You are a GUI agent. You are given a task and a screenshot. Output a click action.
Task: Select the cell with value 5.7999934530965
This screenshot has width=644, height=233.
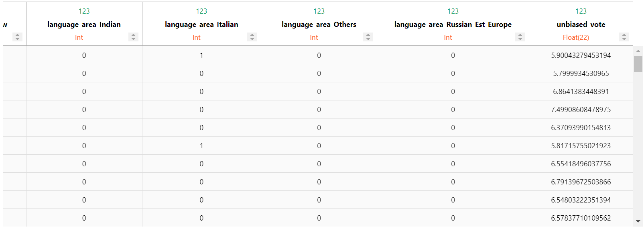(581, 74)
